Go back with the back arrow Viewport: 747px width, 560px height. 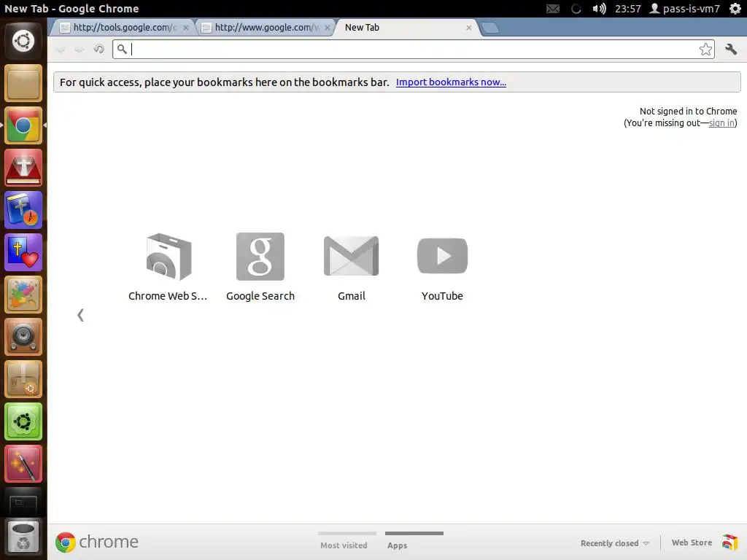tap(61, 50)
